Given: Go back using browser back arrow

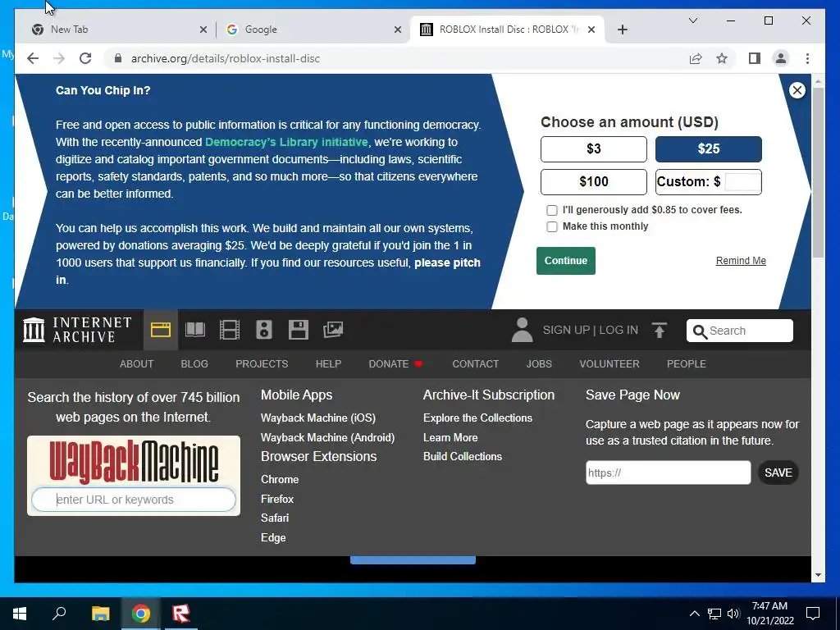Looking at the screenshot, I should [33, 58].
